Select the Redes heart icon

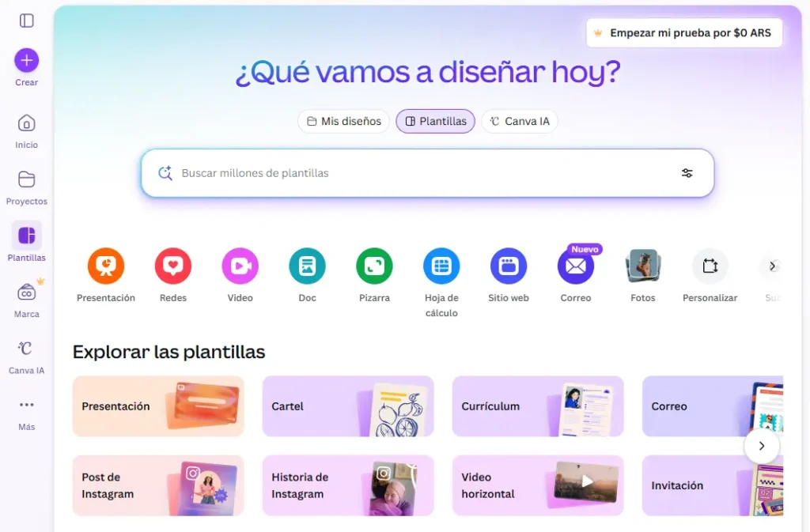(172, 266)
